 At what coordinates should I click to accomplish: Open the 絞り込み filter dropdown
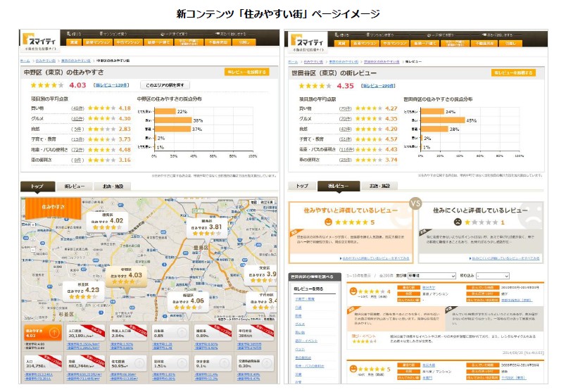point(492,276)
